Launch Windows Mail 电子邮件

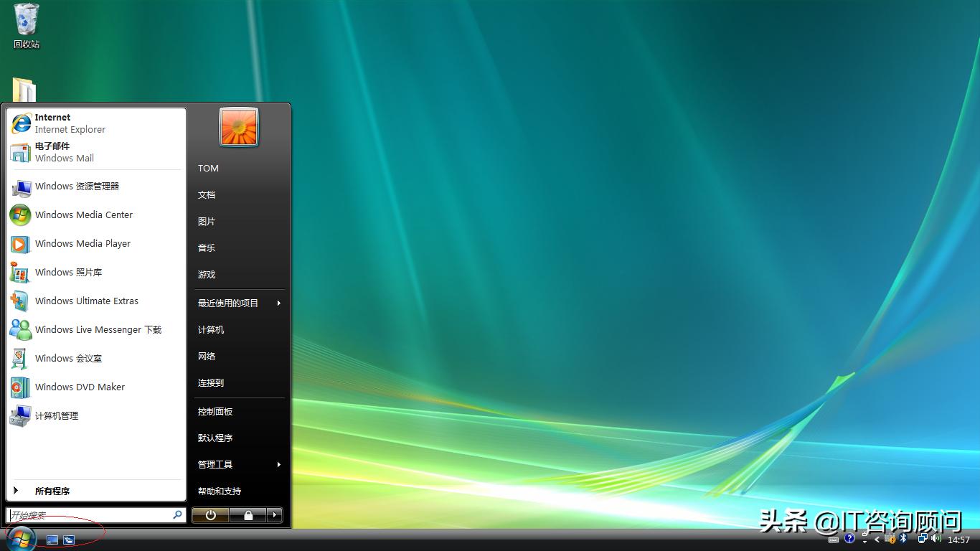(70, 151)
